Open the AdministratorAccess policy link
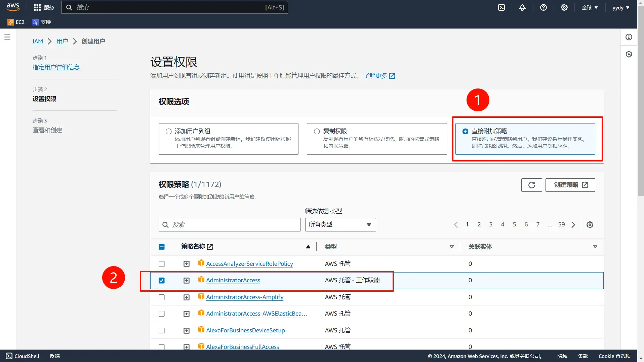This screenshot has width=644, height=362. click(x=233, y=280)
